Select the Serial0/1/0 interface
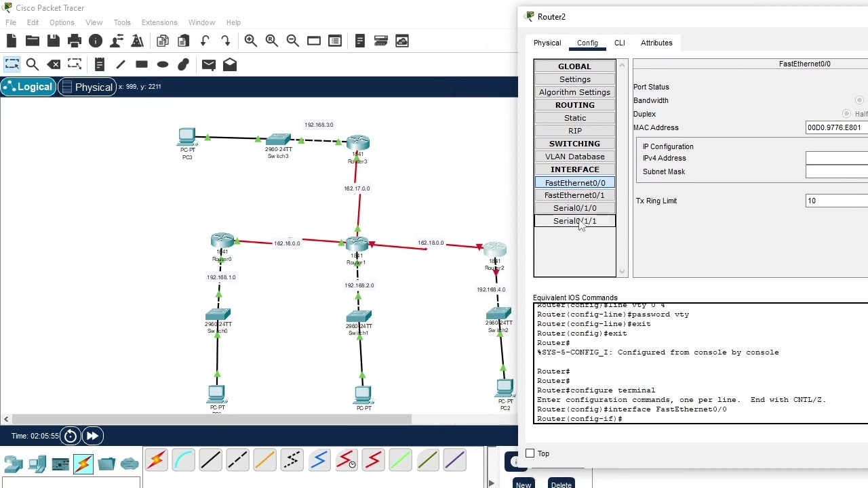This screenshot has width=868, height=488. (x=575, y=208)
